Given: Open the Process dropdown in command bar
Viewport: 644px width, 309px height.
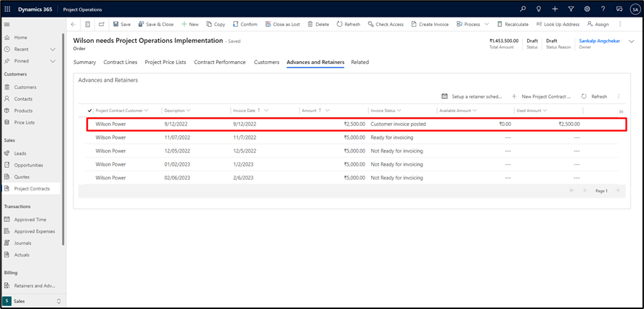Looking at the screenshot, I should point(472,24).
